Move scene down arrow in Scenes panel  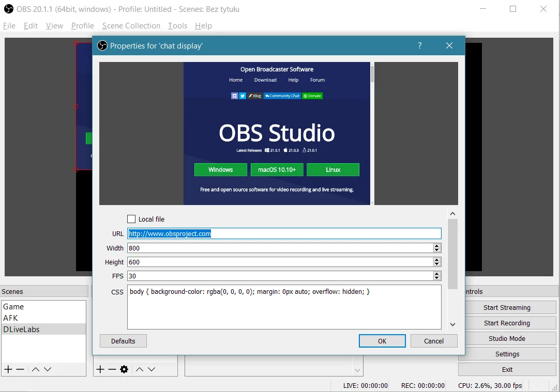[48, 369]
